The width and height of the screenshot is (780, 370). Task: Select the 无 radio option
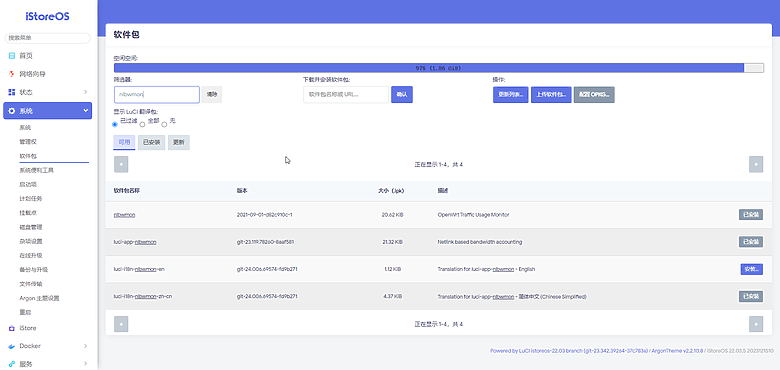(164, 124)
